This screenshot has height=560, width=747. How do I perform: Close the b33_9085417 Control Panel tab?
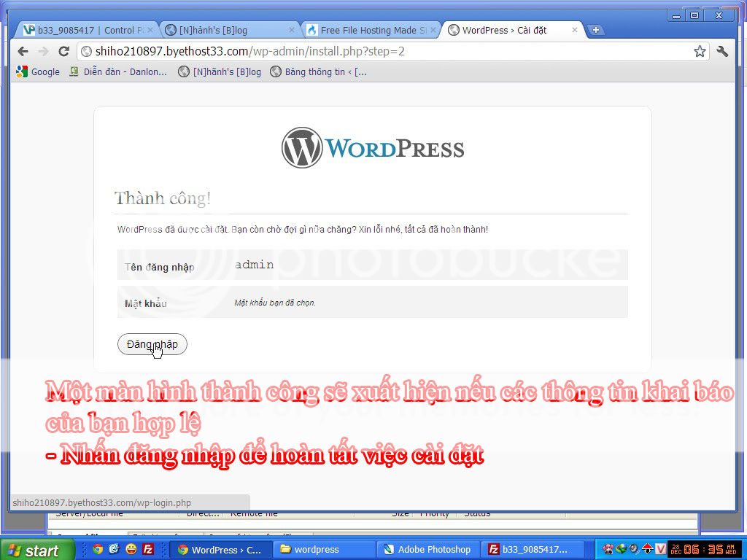(x=150, y=30)
